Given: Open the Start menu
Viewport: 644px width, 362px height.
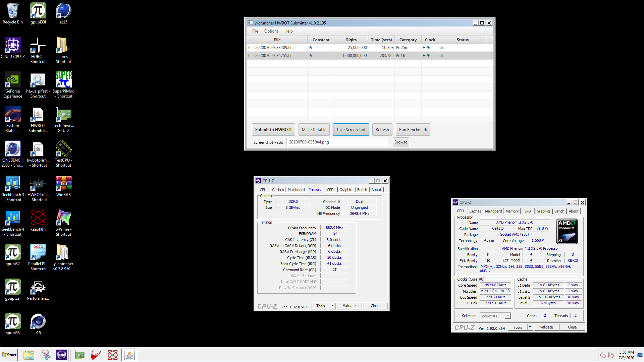Looking at the screenshot, I should 9,355.
